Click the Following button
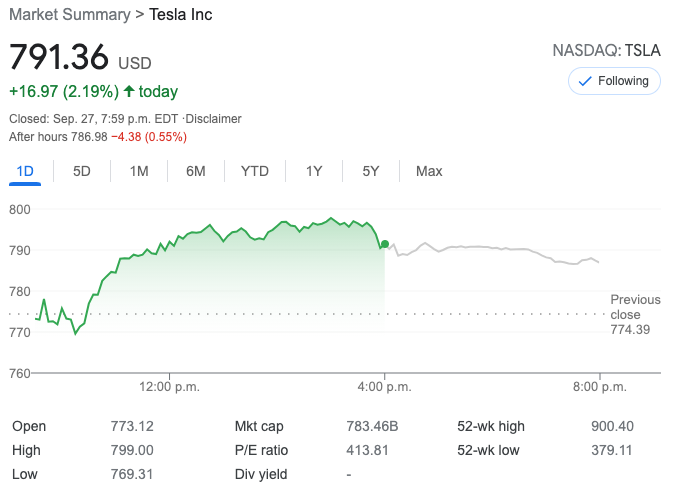 (614, 81)
